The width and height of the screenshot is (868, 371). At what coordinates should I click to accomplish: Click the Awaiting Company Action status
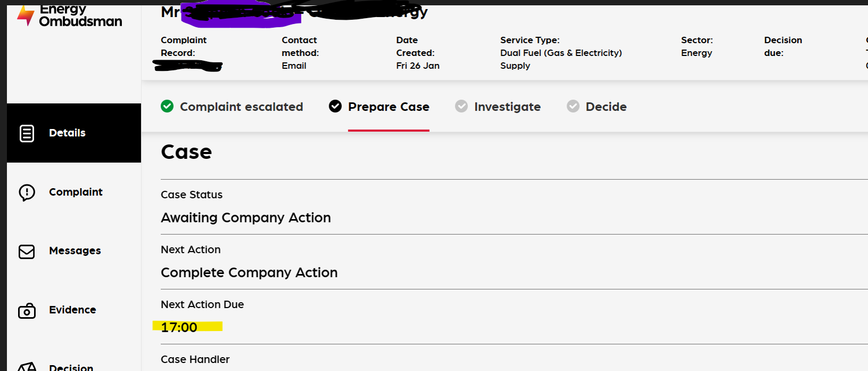245,217
